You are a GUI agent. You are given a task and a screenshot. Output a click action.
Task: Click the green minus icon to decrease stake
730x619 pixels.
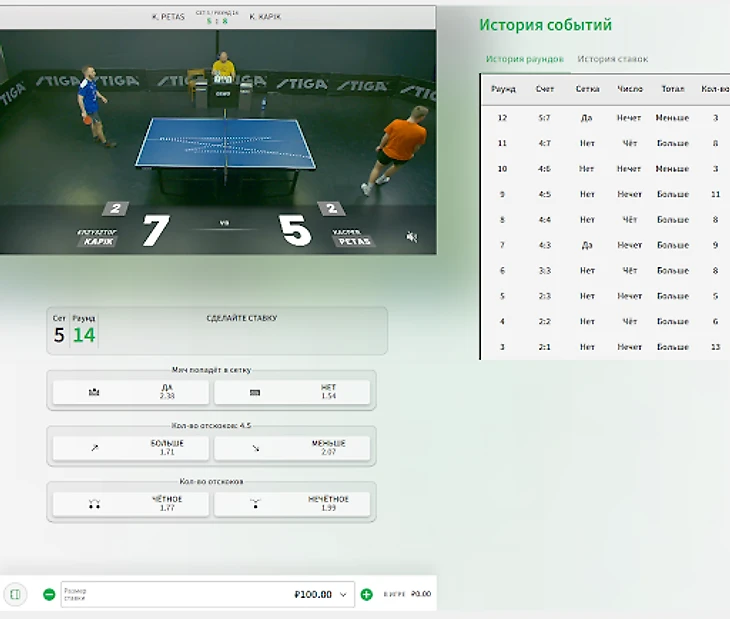tap(49, 594)
